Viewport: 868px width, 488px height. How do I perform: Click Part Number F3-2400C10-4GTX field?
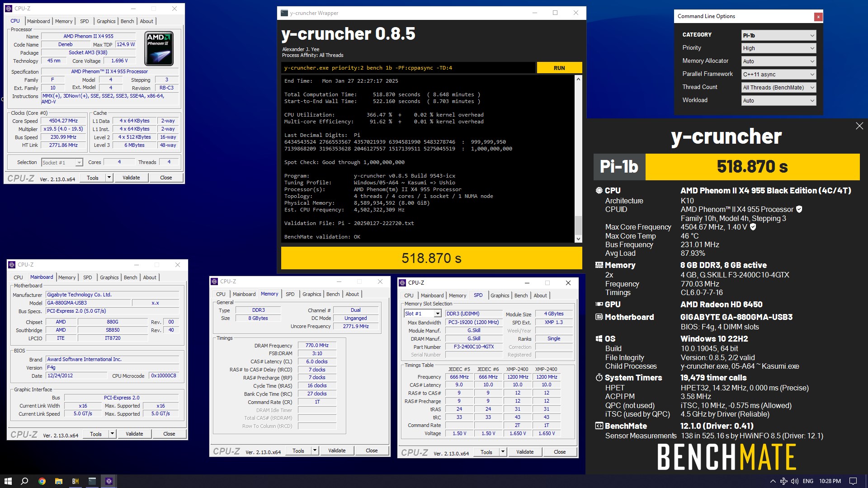click(474, 347)
